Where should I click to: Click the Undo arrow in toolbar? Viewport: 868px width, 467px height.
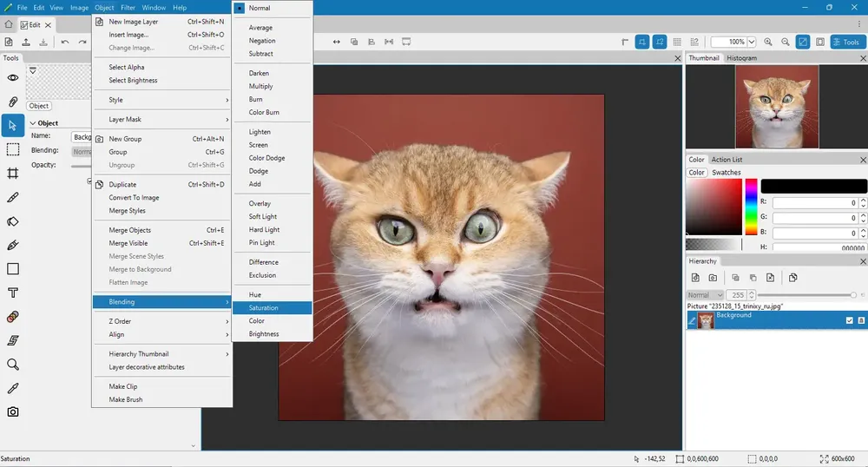(65, 42)
